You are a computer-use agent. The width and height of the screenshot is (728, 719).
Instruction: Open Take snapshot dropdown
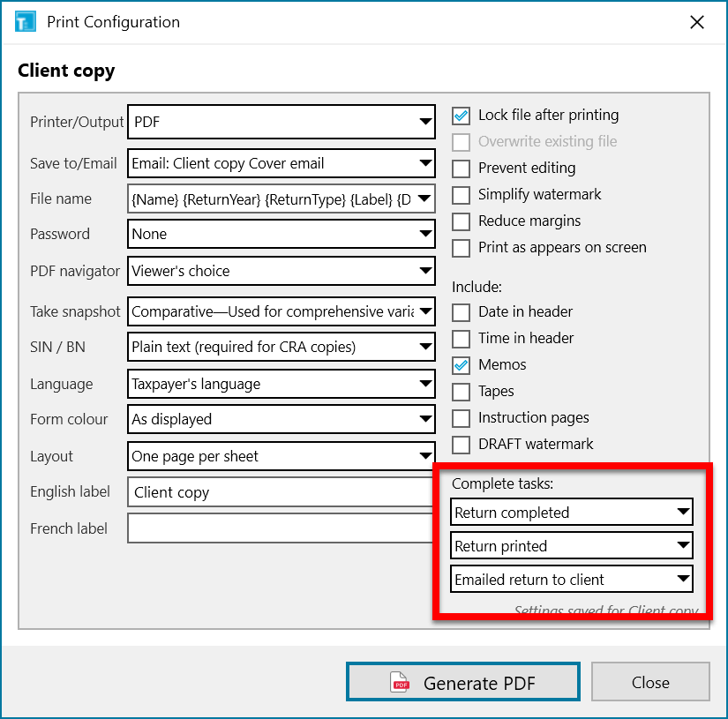coord(281,311)
